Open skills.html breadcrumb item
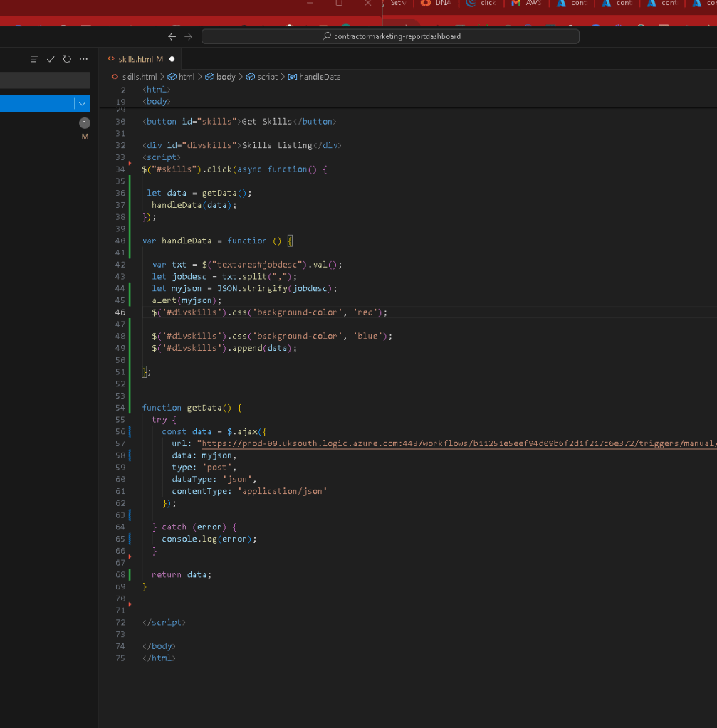The image size is (717, 728). coord(140,77)
